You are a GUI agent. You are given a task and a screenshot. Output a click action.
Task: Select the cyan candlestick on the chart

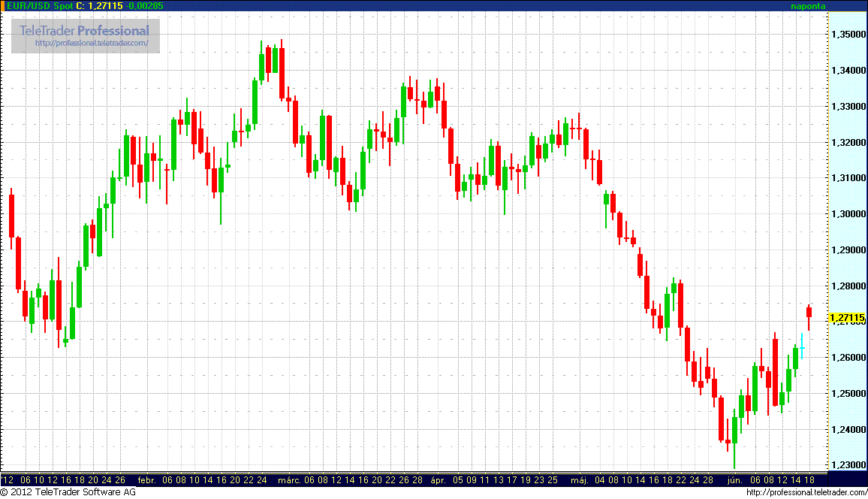802,346
